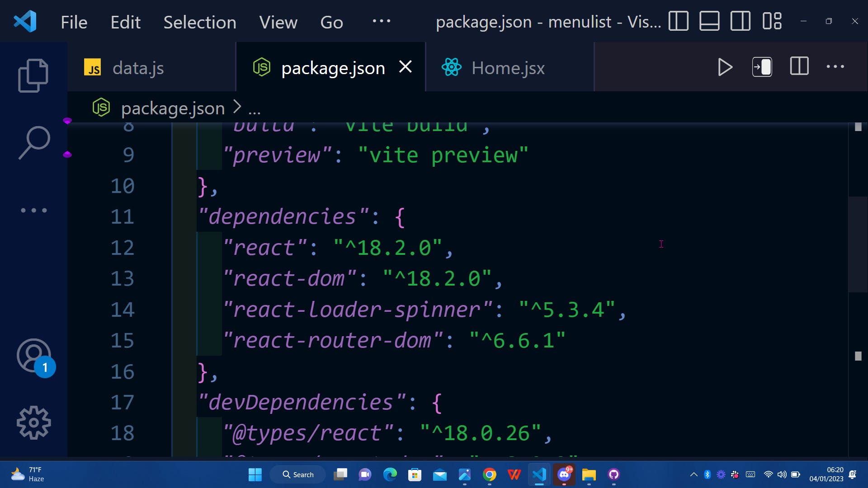This screenshot has width=868, height=488.
Task: Split the editor using the split icon
Action: point(799,67)
